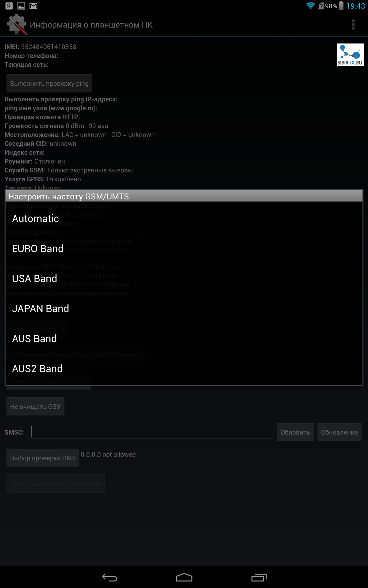The image size is (368, 588).
Task: Tap the Gmail notification icon
Action: point(33,6)
